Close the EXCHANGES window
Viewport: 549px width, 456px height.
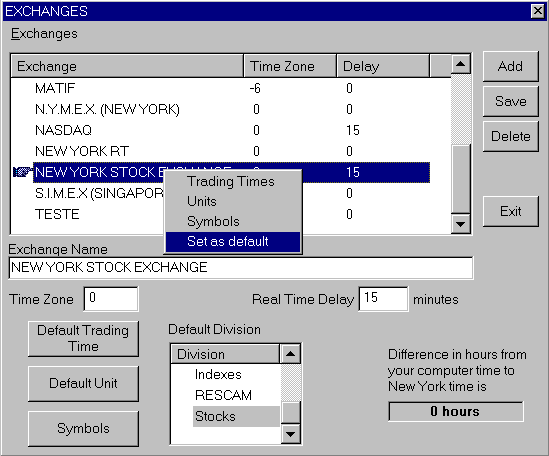click(537, 11)
